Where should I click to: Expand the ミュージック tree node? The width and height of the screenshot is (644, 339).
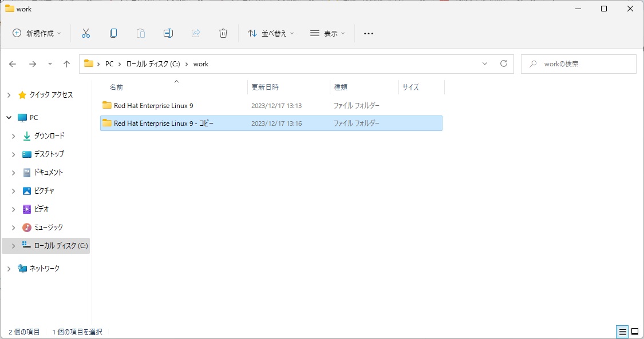(x=14, y=228)
